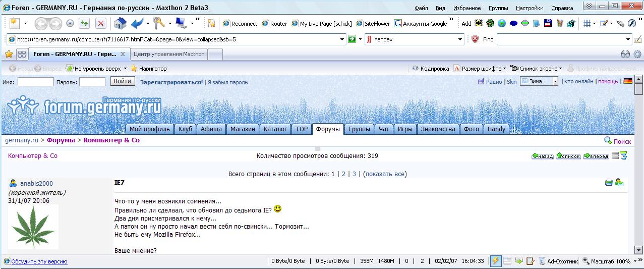The height and width of the screenshot is (269, 644).
Task: Open the Снимок экрана dropdown
Action: point(536,68)
